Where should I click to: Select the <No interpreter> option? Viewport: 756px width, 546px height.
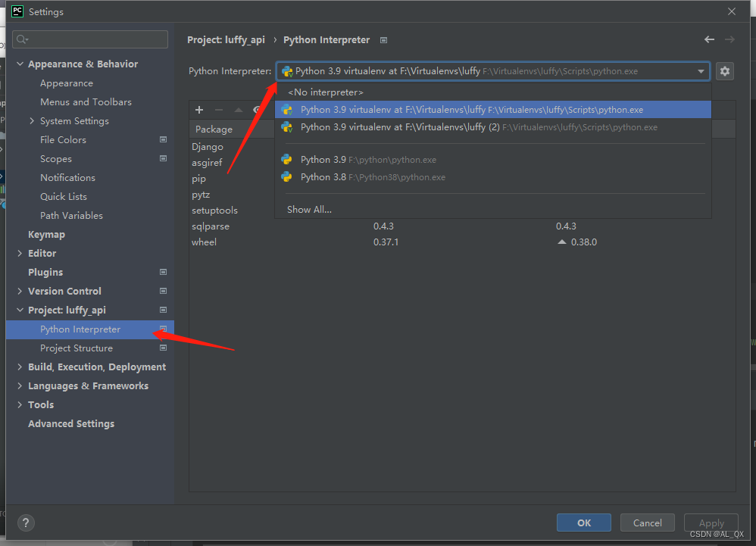(492, 92)
